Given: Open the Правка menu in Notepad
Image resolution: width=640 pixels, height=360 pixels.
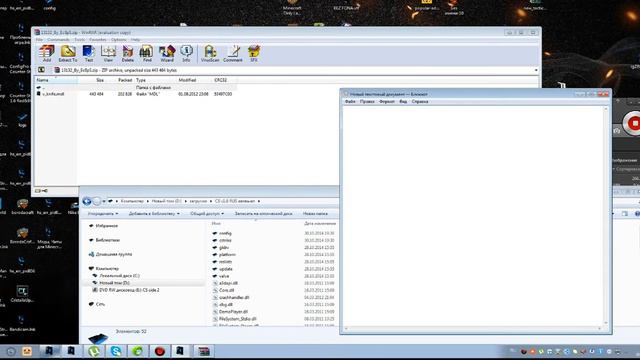Looking at the screenshot, I should 367,101.
